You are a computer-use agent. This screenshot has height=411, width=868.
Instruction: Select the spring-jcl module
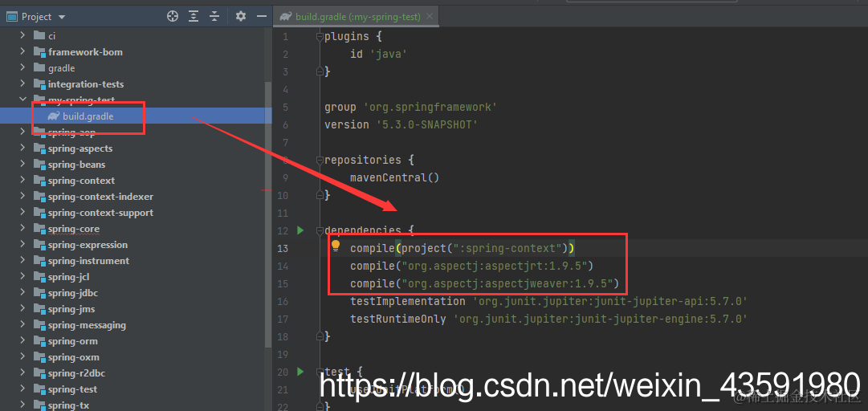pyautogui.click(x=68, y=277)
